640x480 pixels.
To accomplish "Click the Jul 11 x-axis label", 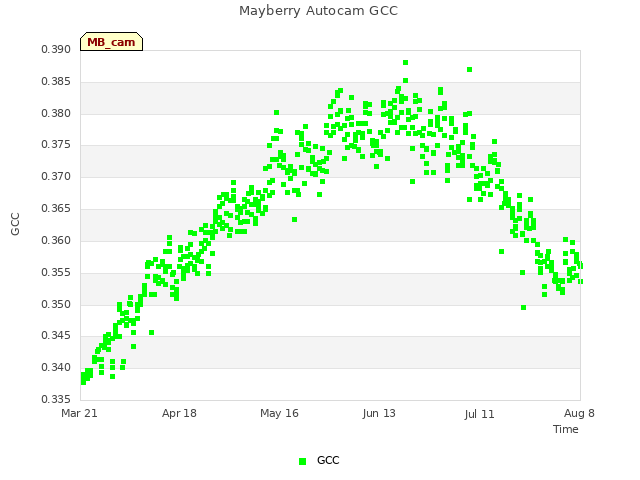I will point(479,414).
